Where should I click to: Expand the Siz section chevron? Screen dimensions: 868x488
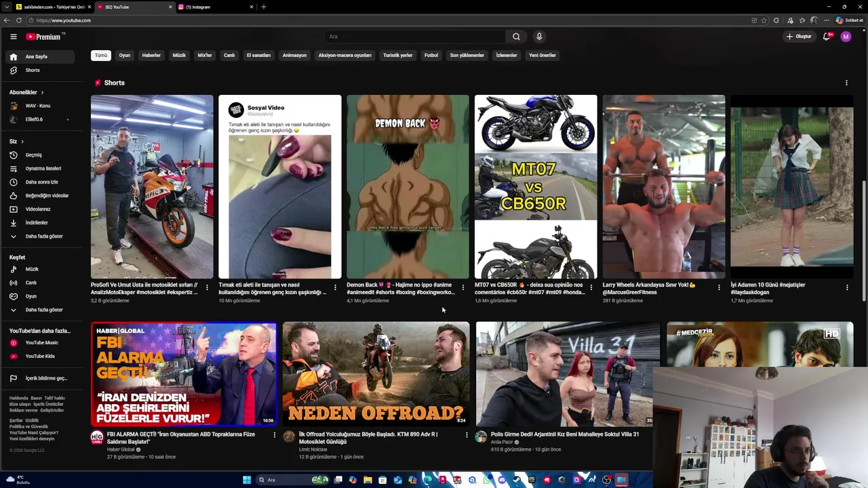click(x=22, y=142)
